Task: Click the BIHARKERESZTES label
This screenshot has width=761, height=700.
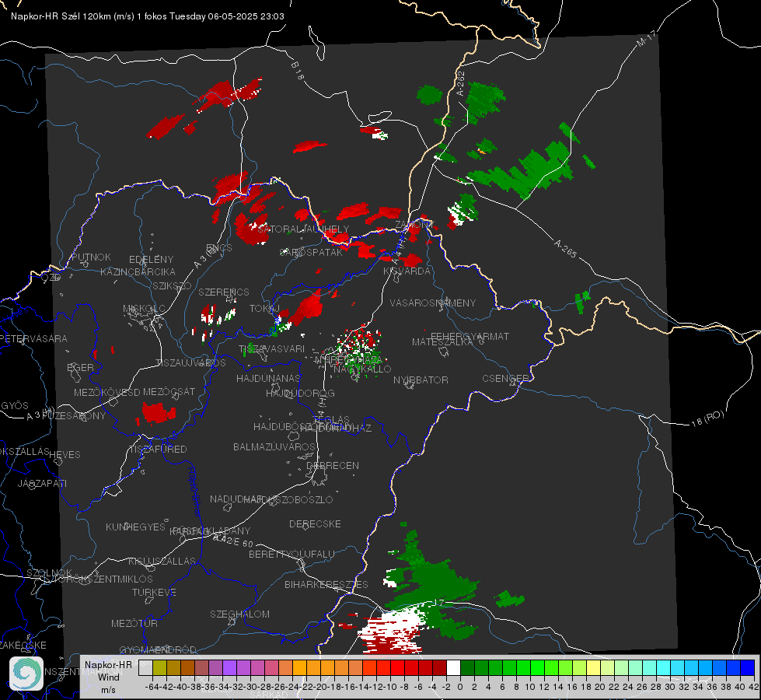Action: [x=326, y=584]
